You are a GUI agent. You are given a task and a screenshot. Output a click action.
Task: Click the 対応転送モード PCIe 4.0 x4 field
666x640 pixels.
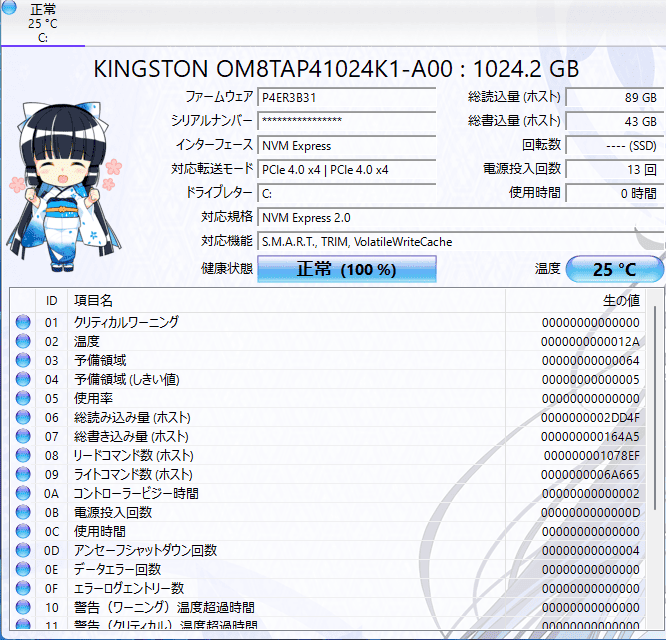coord(346,169)
